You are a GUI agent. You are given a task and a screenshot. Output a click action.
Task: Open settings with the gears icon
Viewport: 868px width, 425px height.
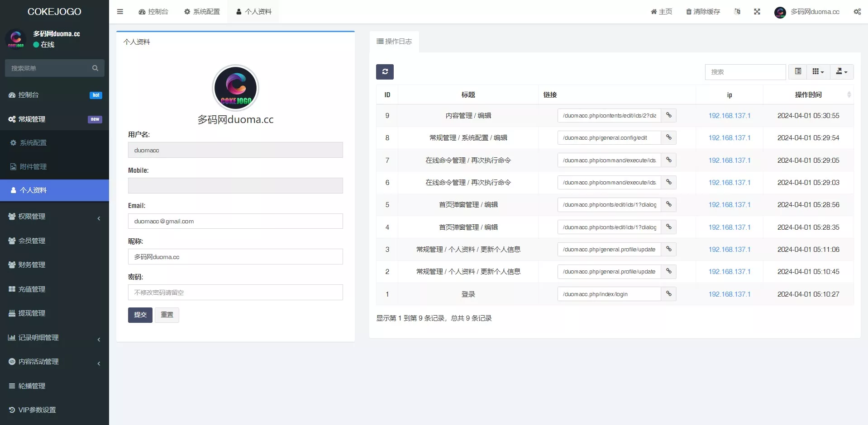click(x=857, y=11)
